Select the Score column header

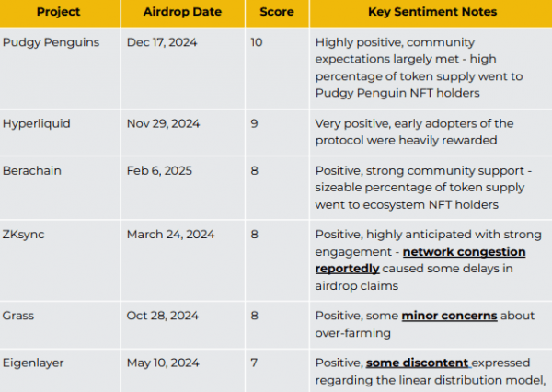[x=277, y=12]
